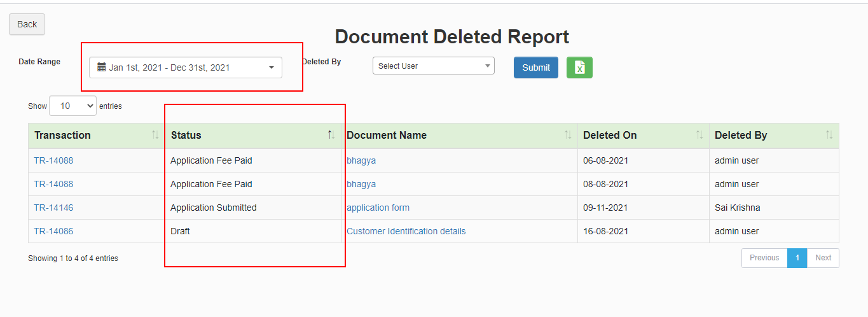868x317 pixels.
Task: Sort by Status column arrows
Action: click(x=331, y=135)
